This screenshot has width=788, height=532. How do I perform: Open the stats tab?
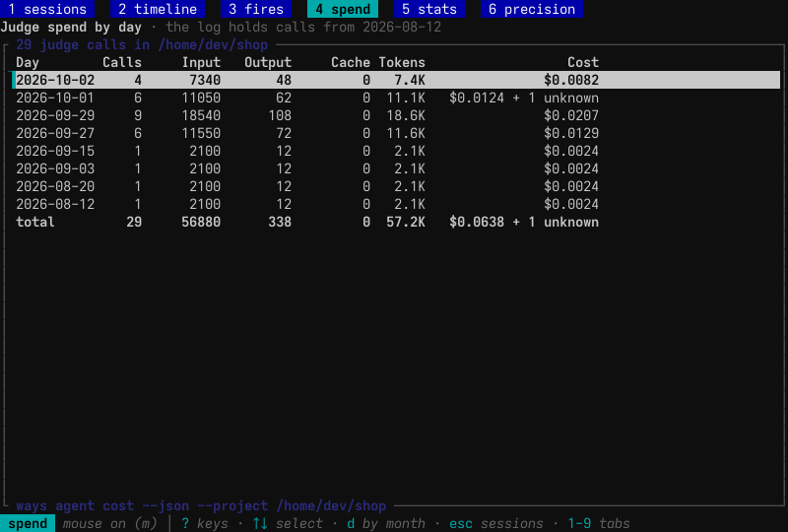click(429, 9)
